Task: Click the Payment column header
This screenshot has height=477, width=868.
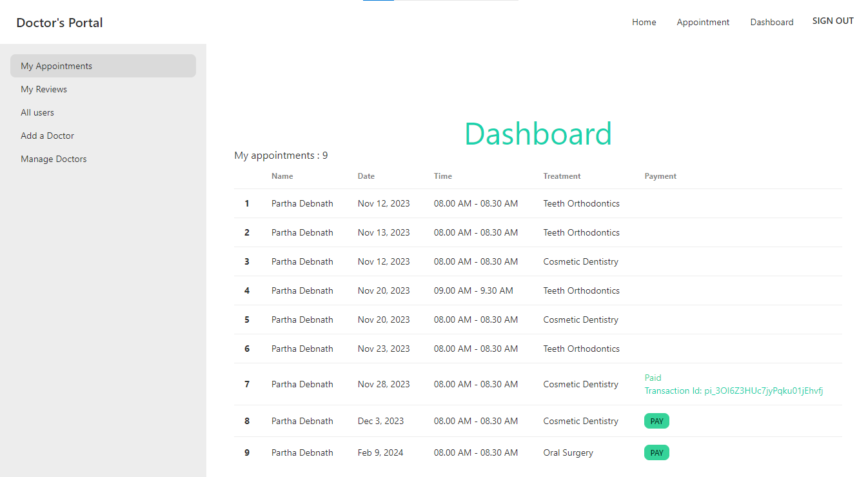Action: pos(660,176)
